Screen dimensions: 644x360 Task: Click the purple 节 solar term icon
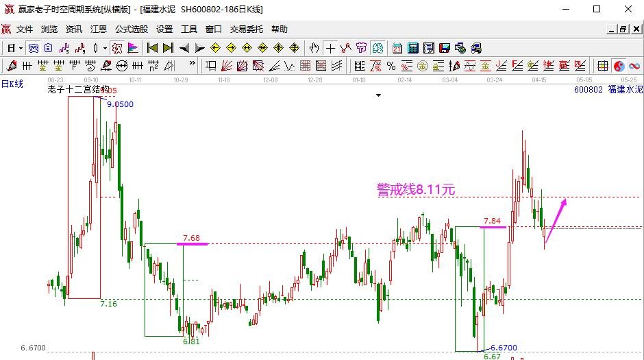point(362,48)
